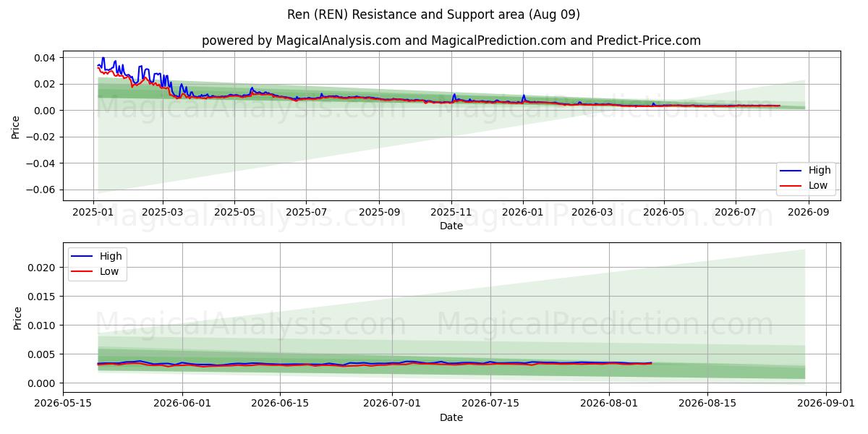Click the '2026-08-15' tick label
868x434 pixels.
[708, 404]
